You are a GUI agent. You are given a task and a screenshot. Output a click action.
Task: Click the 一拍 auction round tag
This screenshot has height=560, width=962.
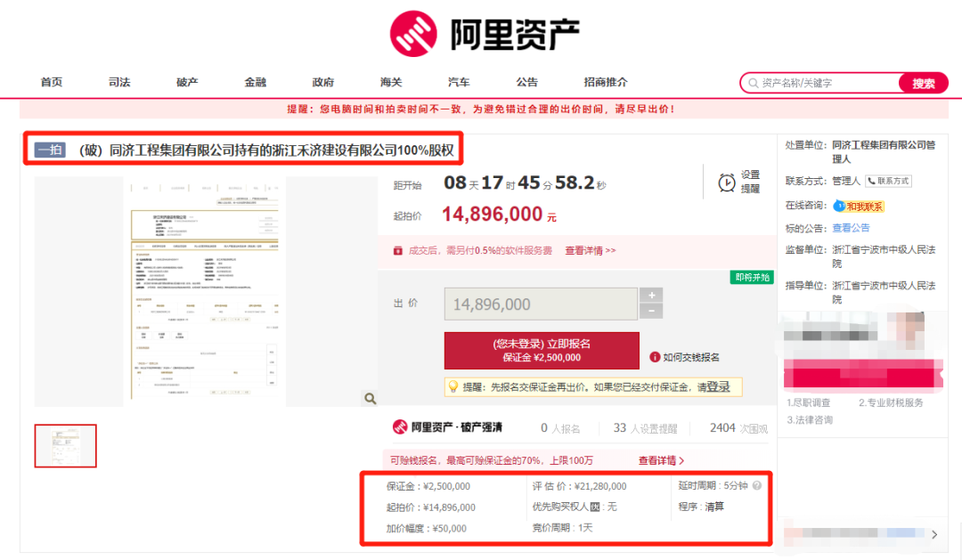(50, 150)
